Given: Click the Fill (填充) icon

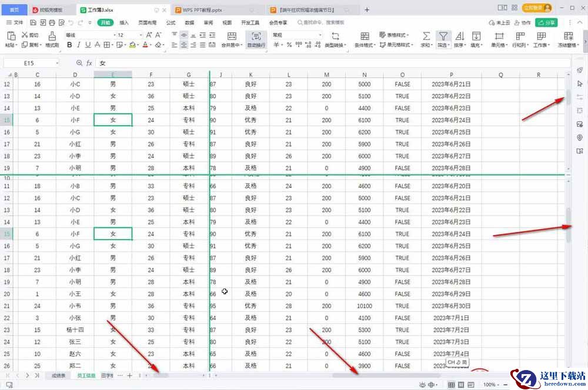Looking at the screenshot, I should point(476,36).
